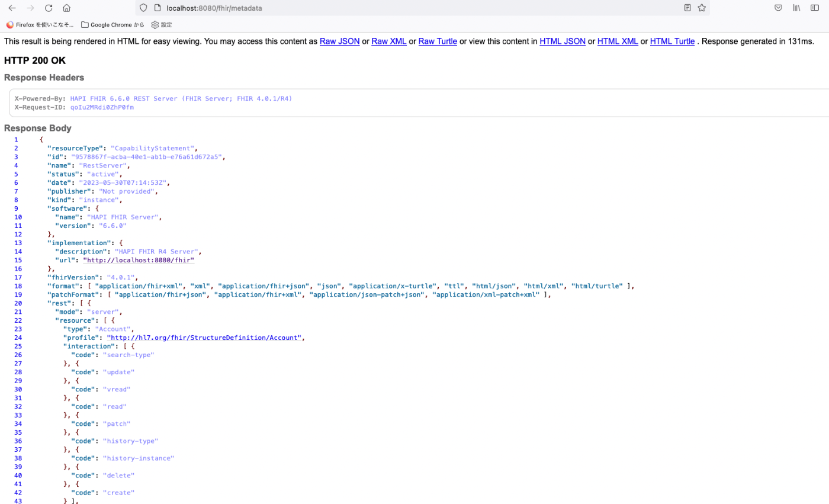Show the sidebar with the sidebars icon

coord(816,8)
